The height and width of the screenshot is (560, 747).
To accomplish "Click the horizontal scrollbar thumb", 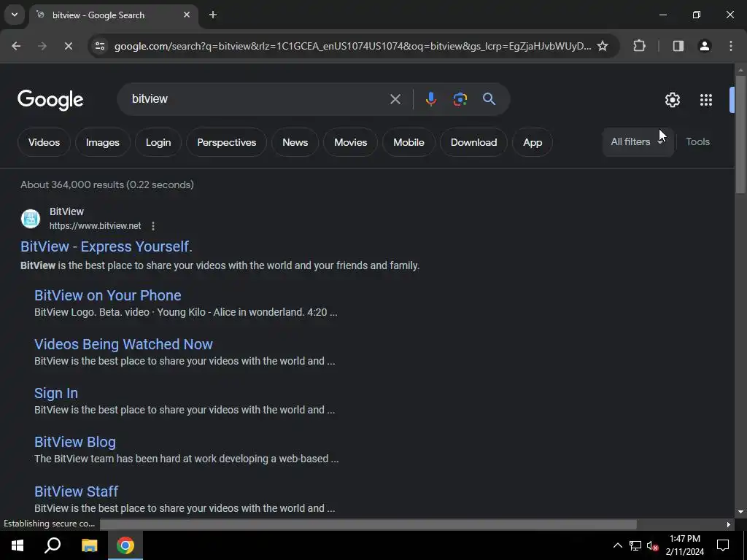I will click(368, 524).
